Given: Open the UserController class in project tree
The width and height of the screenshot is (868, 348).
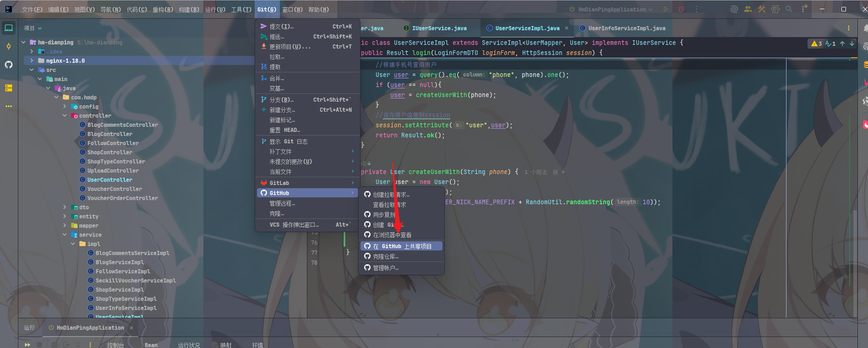Looking at the screenshot, I should (x=109, y=180).
